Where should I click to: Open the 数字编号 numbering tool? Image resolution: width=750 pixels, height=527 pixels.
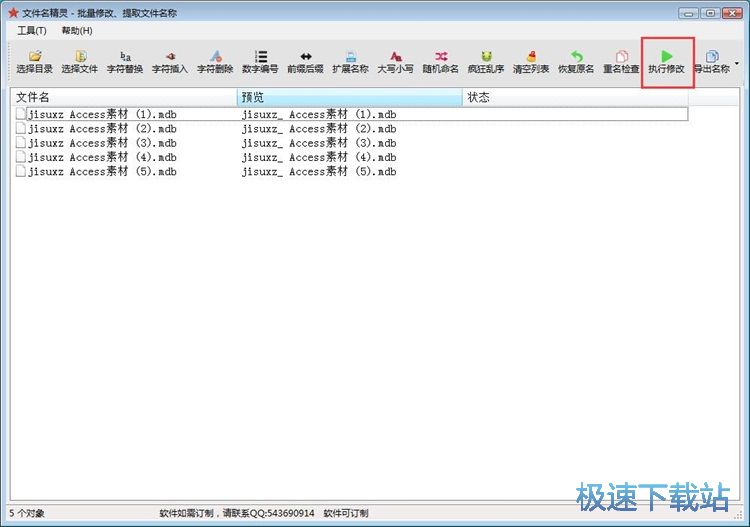point(260,62)
